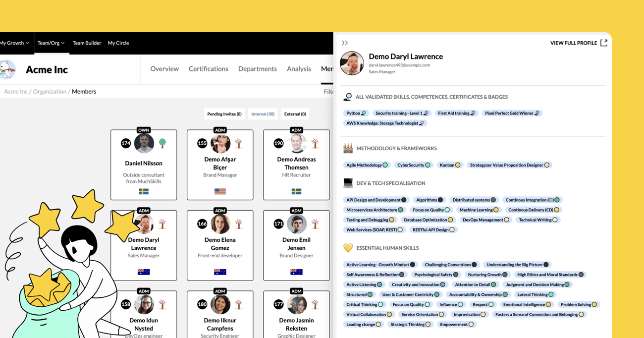The height and width of the screenshot is (338, 644).
Task: Click the Sweden flag on Daniel Nilsson card
Action: click(144, 191)
